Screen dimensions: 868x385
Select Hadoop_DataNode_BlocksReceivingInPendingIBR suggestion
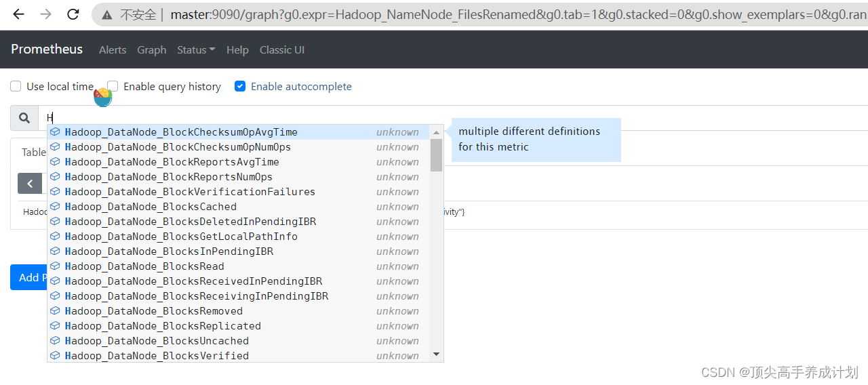(x=239, y=296)
